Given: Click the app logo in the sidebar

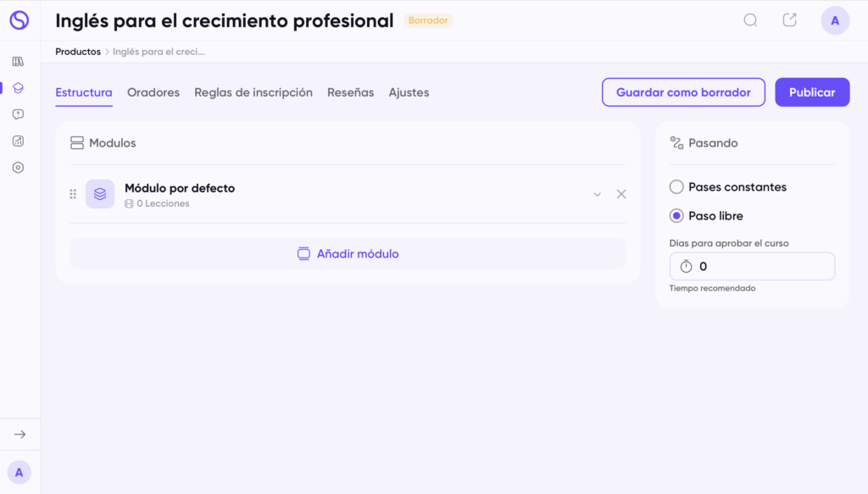Looking at the screenshot, I should (x=19, y=20).
